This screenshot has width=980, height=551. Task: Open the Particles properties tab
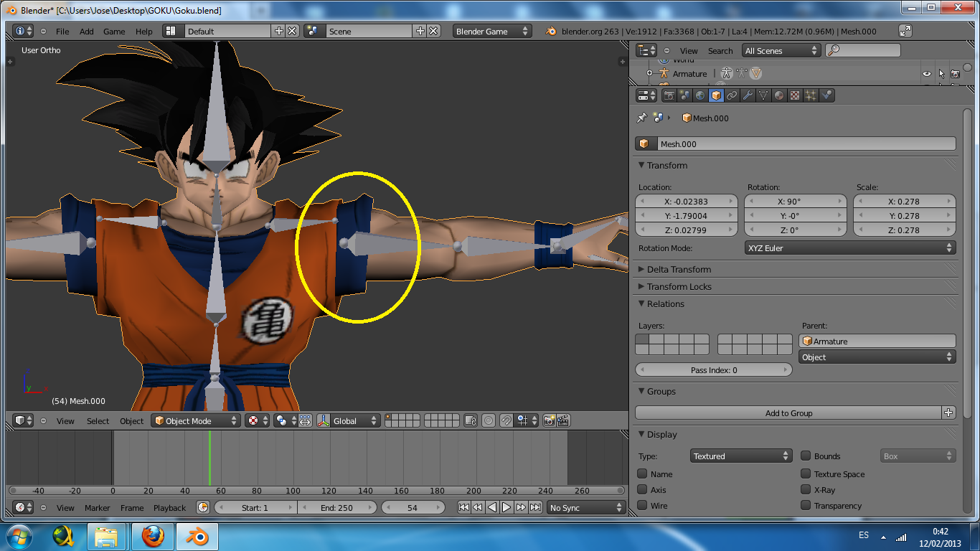[811, 95]
